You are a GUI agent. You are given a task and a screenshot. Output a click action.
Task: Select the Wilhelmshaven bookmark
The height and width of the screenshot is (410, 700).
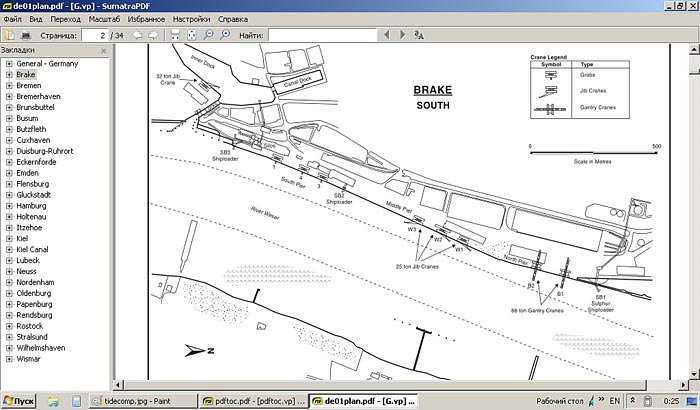pyautogui.click(x=41, y=348)
